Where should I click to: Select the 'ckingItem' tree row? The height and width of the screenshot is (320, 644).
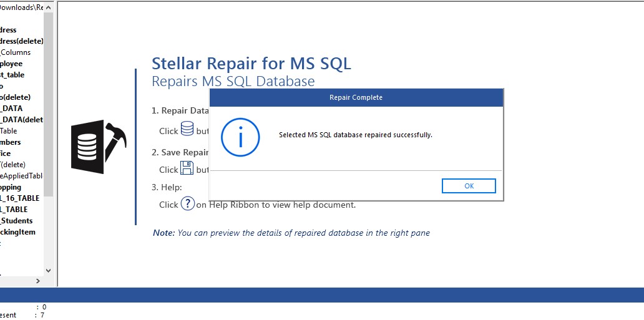pyautogui.click(x=17, y=231)
